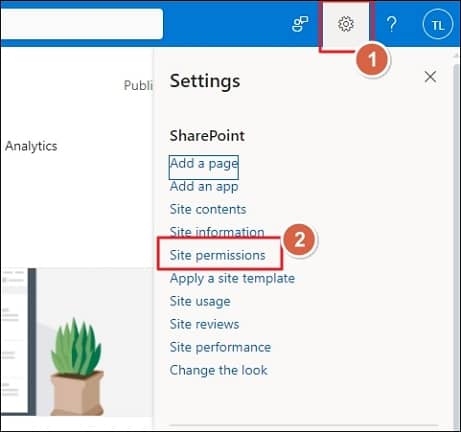Choose Apply a site template
461x432 pixels.
tap(232, 278)
